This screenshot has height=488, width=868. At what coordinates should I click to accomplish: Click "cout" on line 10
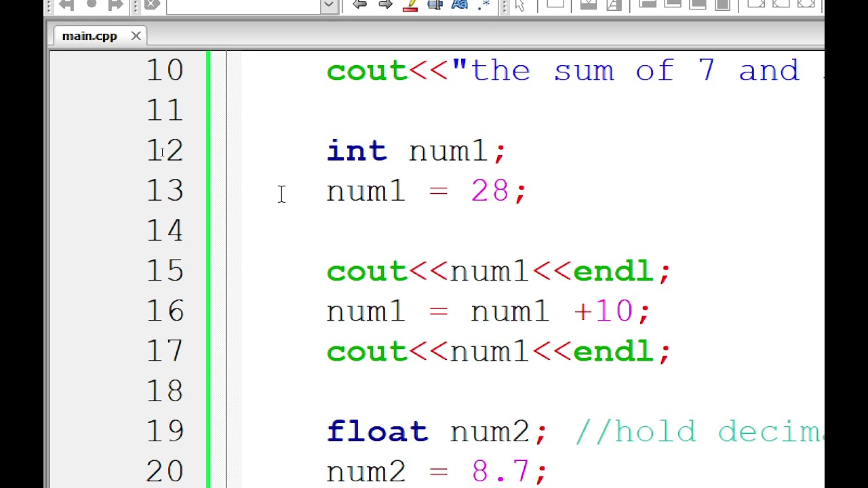pyautogui.click(x=367, y=70)
